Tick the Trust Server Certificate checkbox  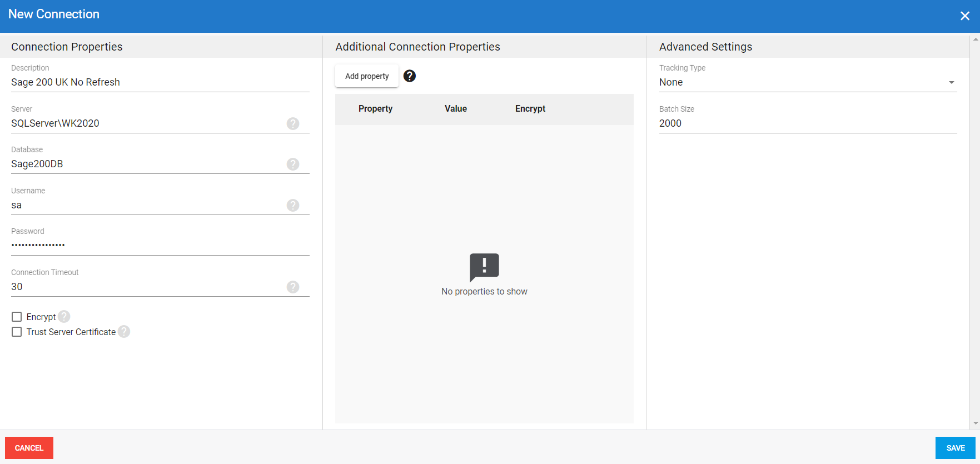pyautogui.click(x=17, y=332)
